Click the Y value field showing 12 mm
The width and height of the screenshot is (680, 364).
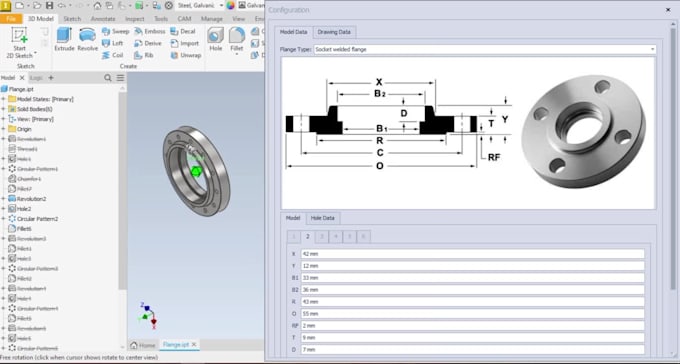coord(473,266)
